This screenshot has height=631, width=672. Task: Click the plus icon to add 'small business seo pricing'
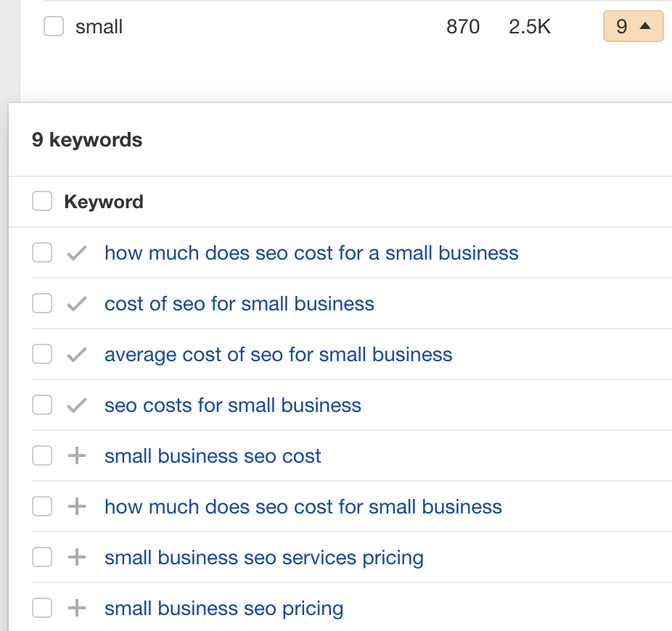tap(76, 608)
